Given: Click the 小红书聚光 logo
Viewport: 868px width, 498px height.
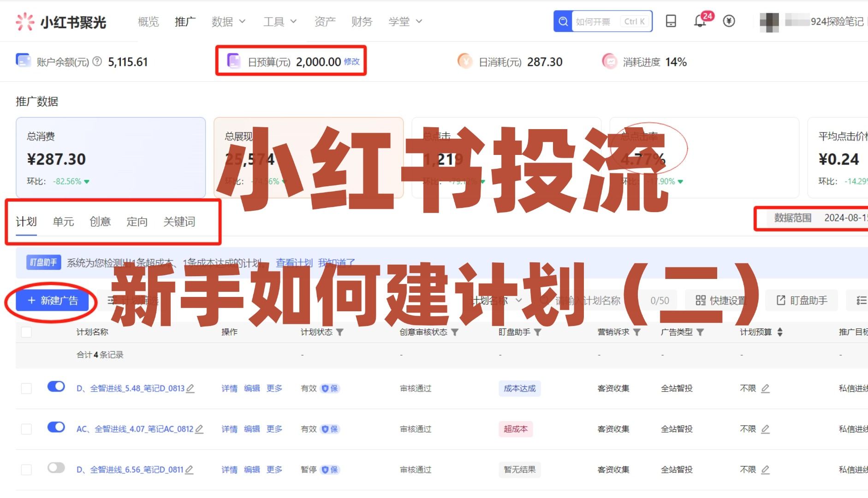Looking at the screenshot, I should click(60, 22).
